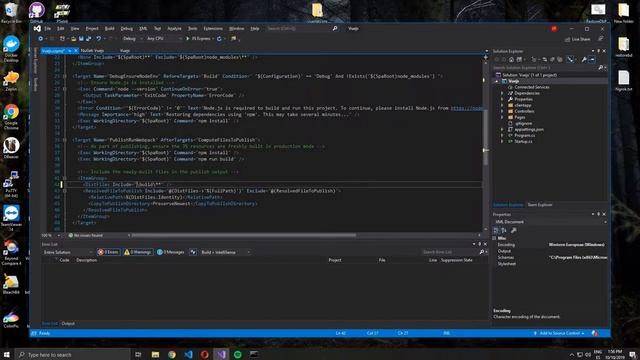Screen dimensions: 640x360
Task: Toggle the Messages filter in Error List
Action: 171,252
